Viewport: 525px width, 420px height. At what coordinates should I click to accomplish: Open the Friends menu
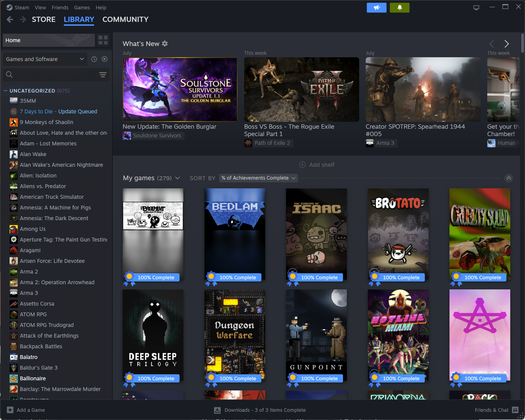pos(60,8)
